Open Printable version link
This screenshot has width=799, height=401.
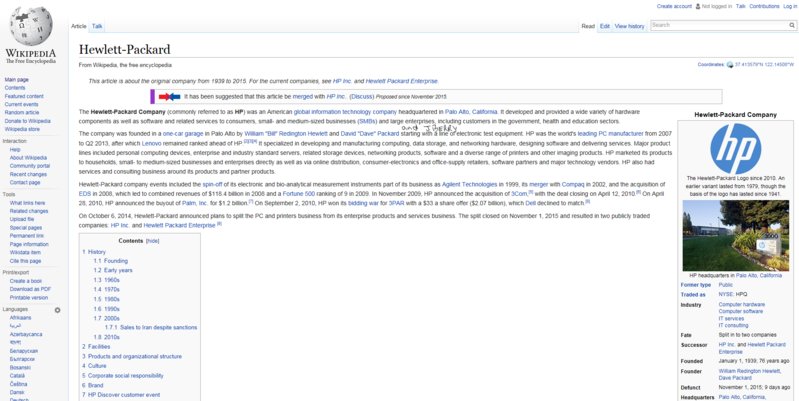pyautogui.click(x=29, y=297)
